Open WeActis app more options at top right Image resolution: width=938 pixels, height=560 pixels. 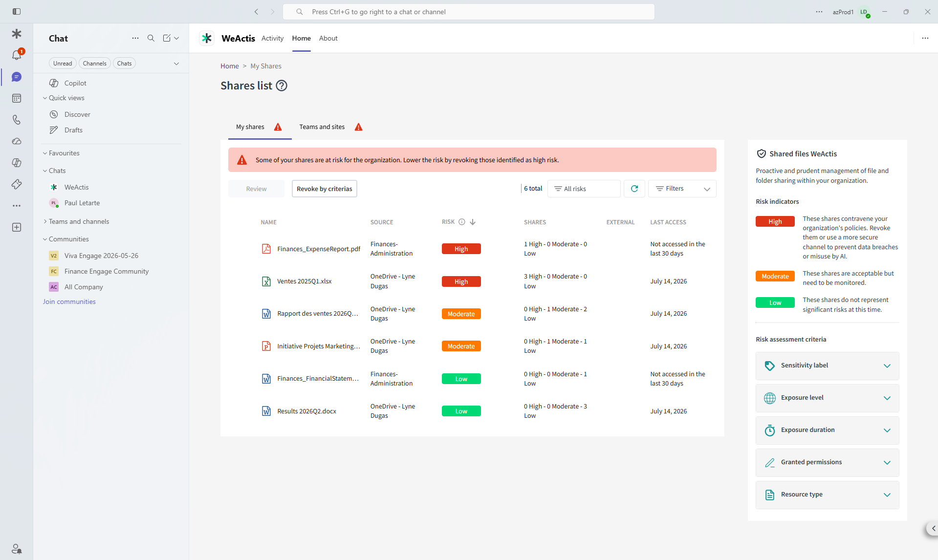[x=925, y=38]
